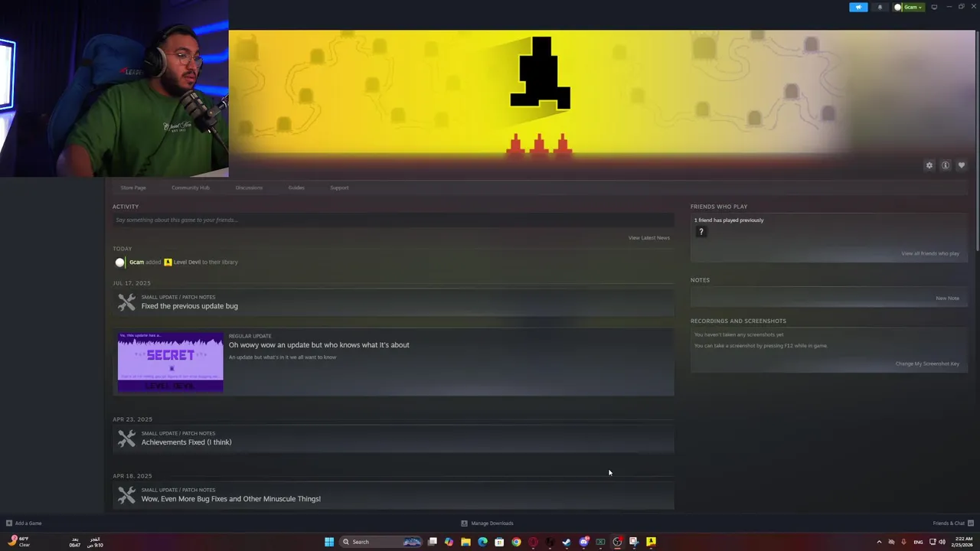Click the Gcam profile avatar in activity
The width and height of the screenshot is (980, 551).
(119, 262)
